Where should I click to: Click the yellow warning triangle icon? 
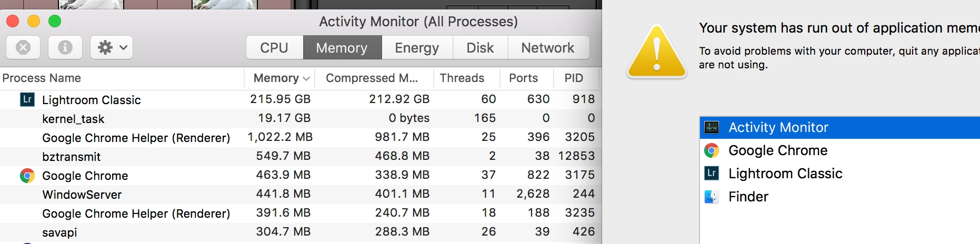tap(657, 52)
